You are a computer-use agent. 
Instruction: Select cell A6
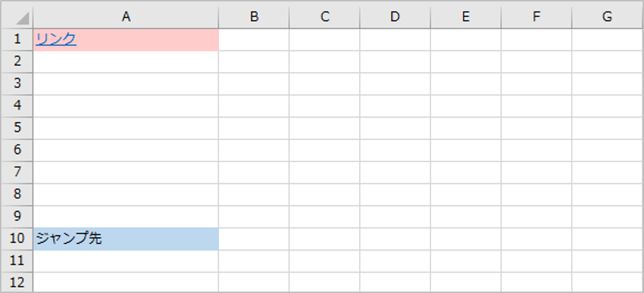pos(126,150)
